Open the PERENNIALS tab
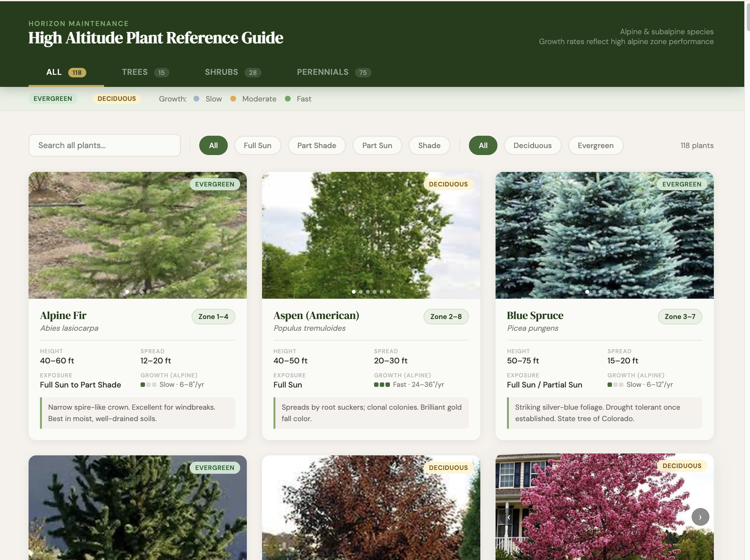Viewport: 750px width, 560px height. [x=334, y=72]
